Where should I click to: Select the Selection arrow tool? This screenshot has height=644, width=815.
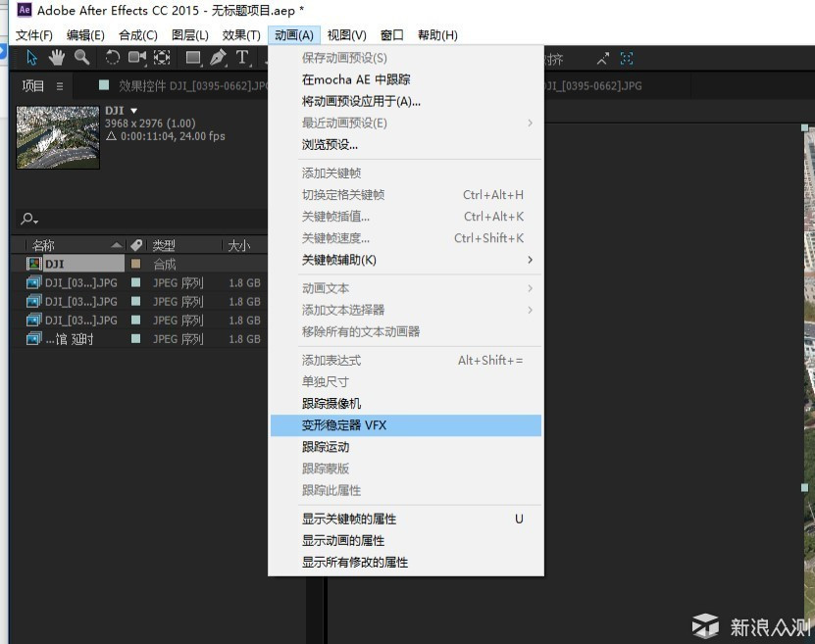point(31,58)
